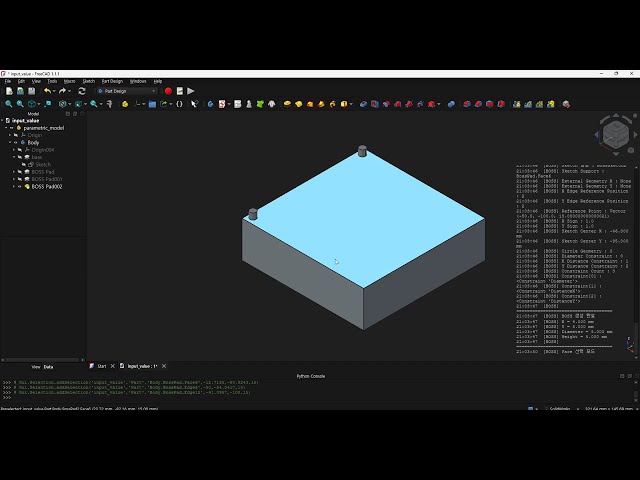Close the input_value document tab
Screen dimensions: 640x480
point(164,366)
